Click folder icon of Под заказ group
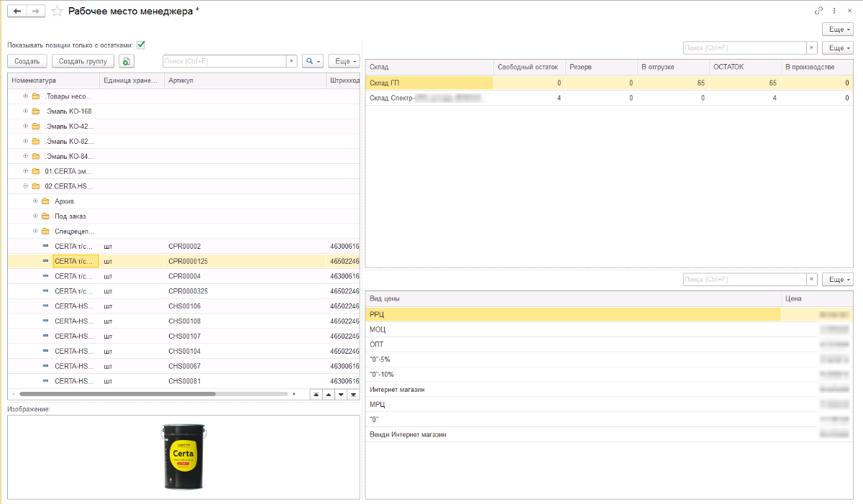 click(45, 216)
